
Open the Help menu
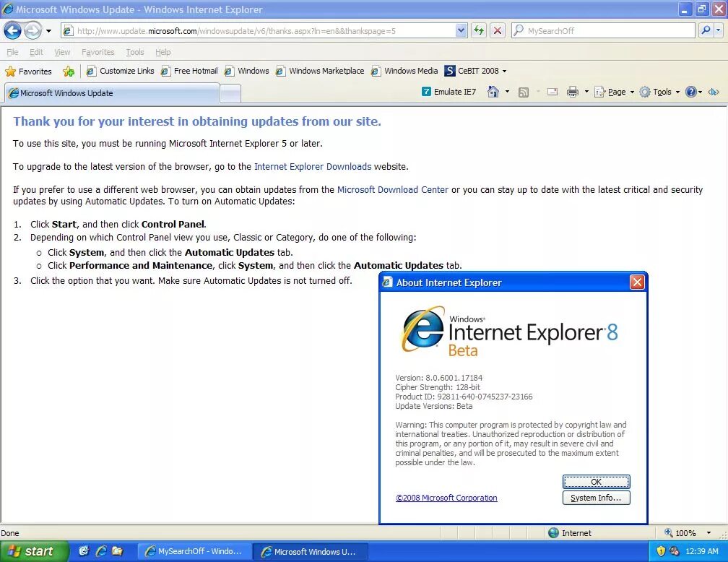tap(163, 52)
